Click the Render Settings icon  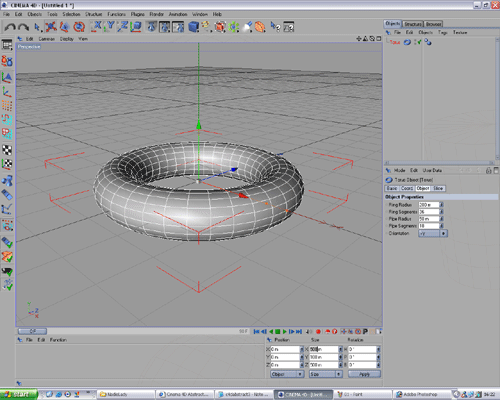click(178, 27)
